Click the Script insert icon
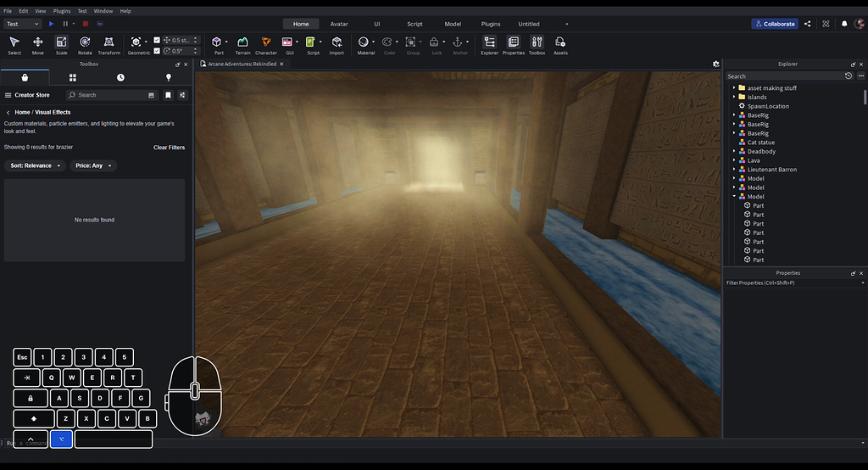868x470 pixels. (x=310, y=42)
